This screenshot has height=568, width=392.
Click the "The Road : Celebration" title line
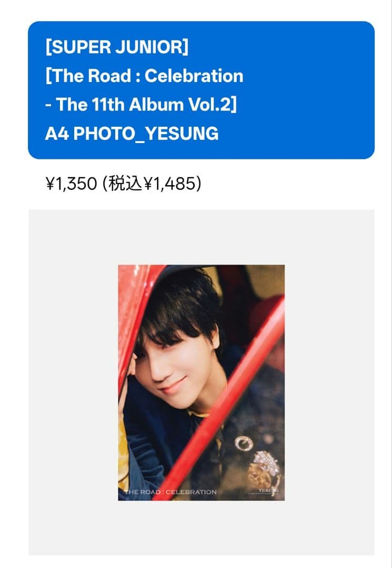144,76
